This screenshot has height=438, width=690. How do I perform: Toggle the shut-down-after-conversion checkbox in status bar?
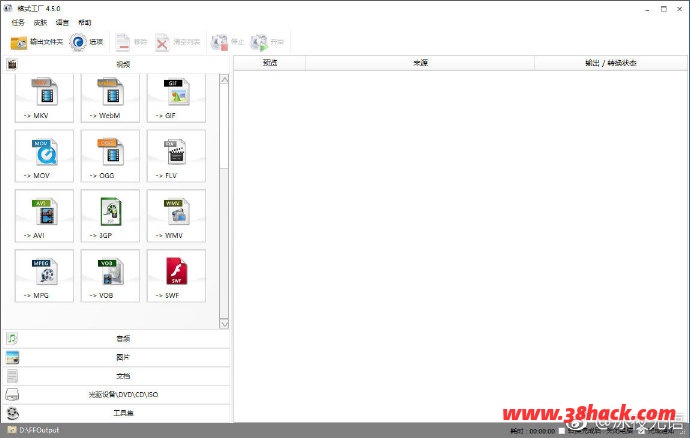click(562, 431)
